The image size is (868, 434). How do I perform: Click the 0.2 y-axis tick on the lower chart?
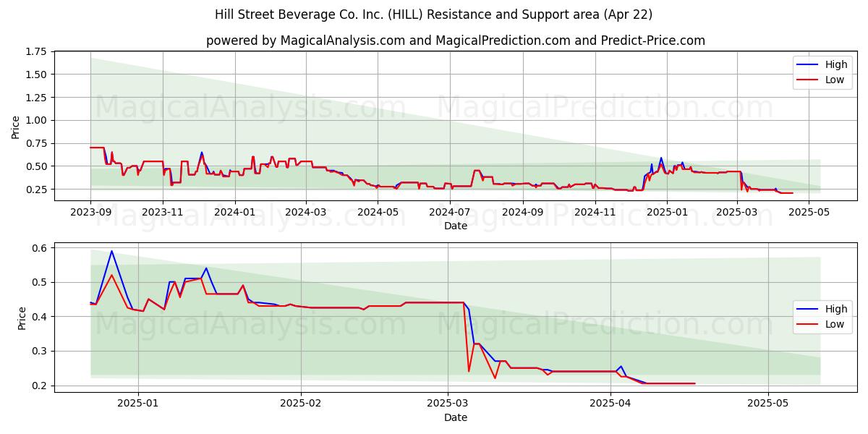[x=41, y=386]
